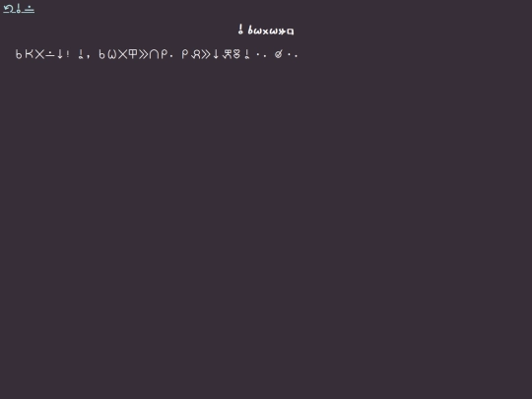The height and width of the screenshot is (399, 532).
Task: Click the figure-eight glyph in the fourth word
Action: point(236,54)
